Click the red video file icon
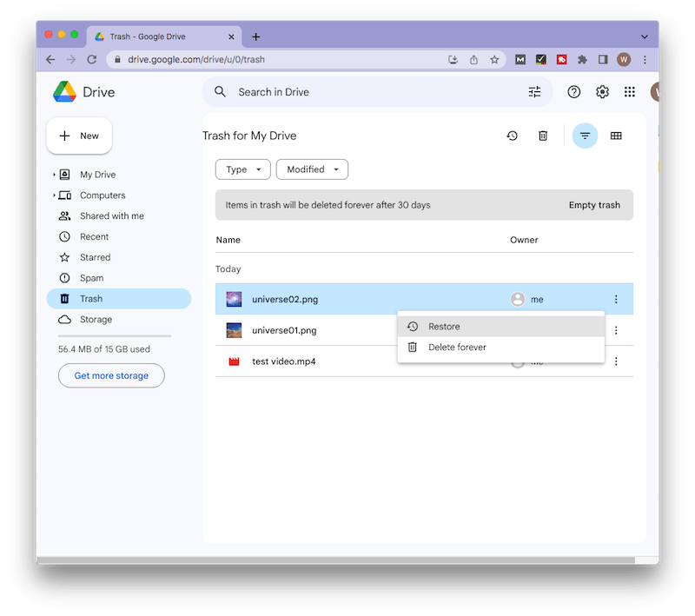 pos(234,361)
